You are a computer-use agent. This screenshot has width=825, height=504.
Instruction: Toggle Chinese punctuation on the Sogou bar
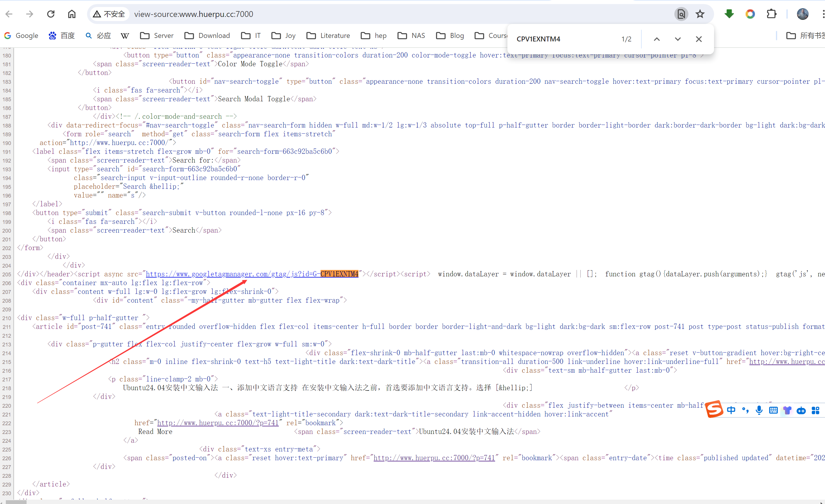(745, 410)
